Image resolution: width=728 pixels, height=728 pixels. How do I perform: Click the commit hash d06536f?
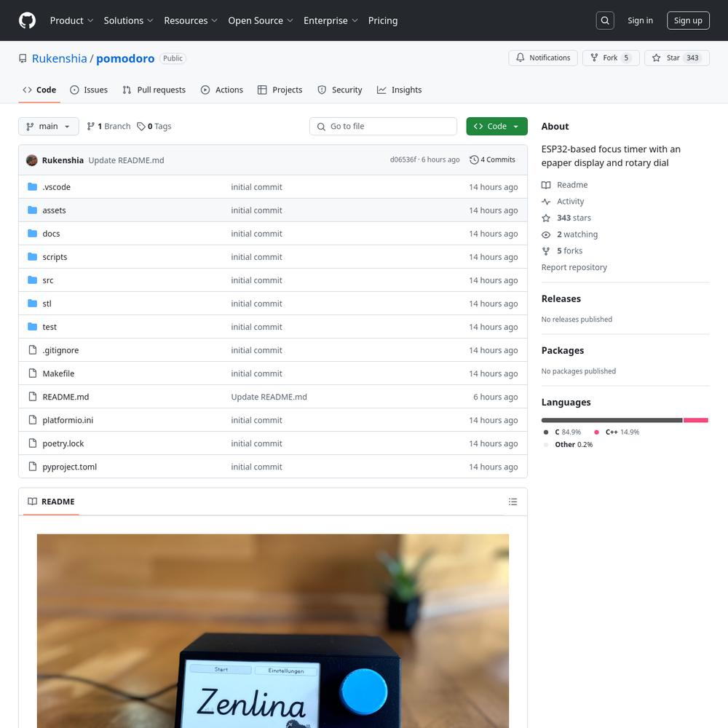403,159
